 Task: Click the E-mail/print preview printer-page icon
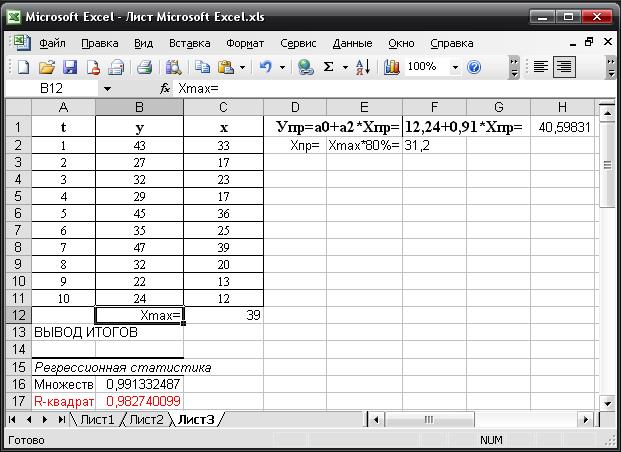(x=116, y=67)
